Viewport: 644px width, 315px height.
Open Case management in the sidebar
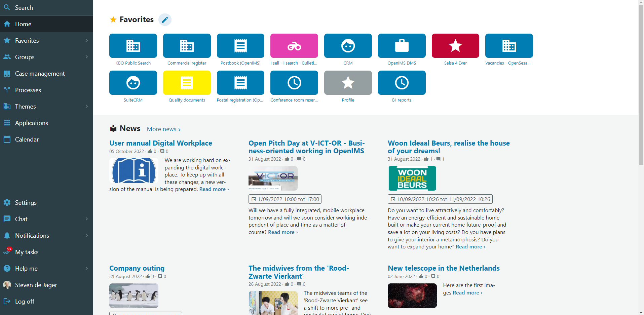click(40, 74)
